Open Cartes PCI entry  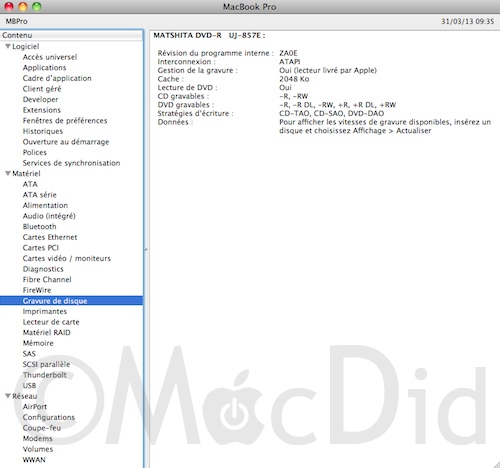pos(41,248)
